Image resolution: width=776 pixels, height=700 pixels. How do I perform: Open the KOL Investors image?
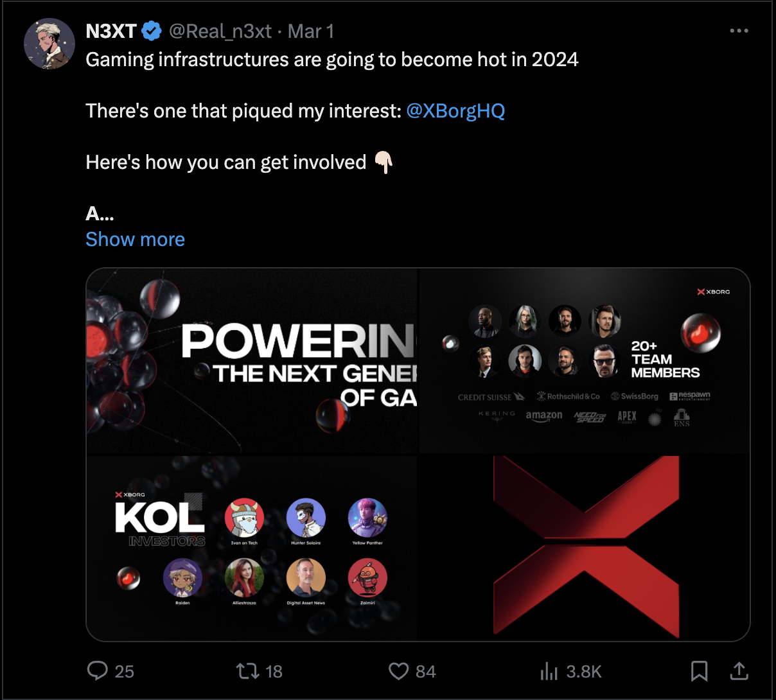click(252, 548)
